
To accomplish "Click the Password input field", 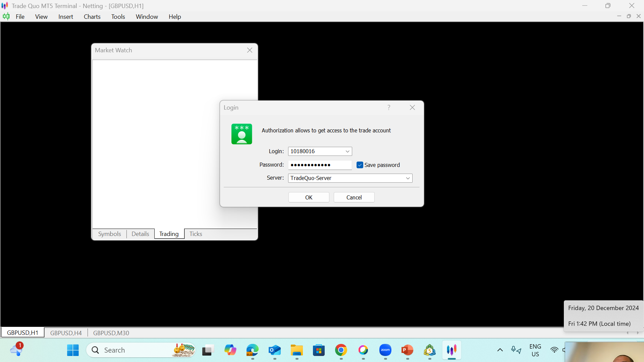I will click(320, 165).
